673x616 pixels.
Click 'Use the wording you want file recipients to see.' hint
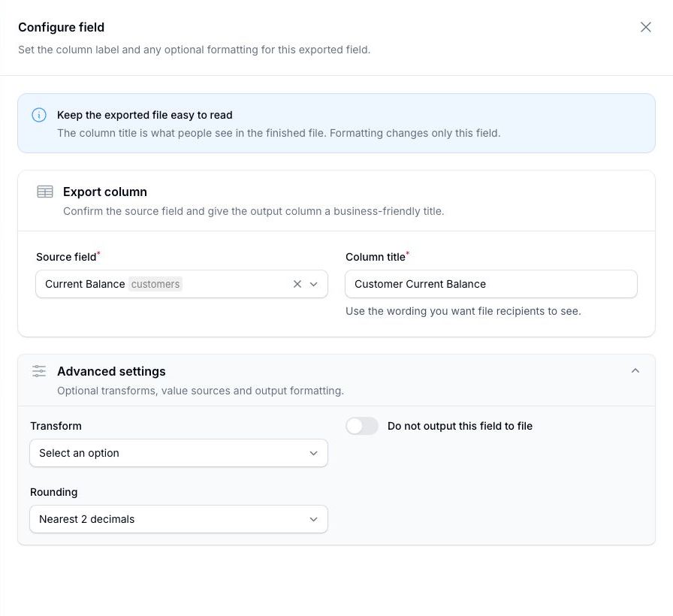pyautogui.click(x=463, y=311)
